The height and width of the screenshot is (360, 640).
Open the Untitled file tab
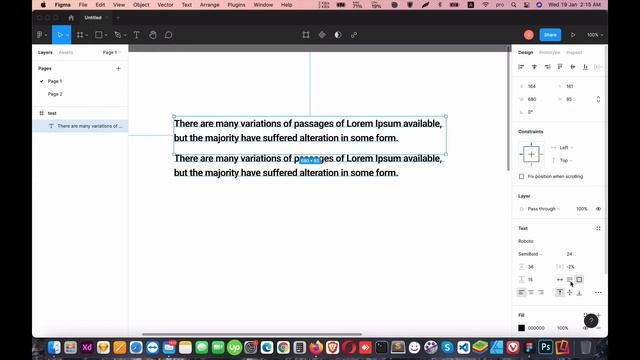(93, 18)
